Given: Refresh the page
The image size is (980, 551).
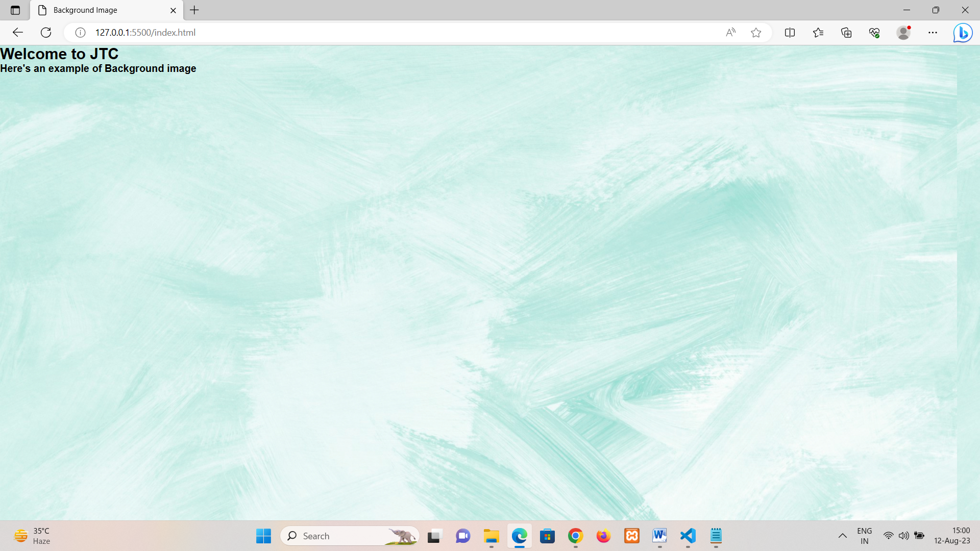Looking at the screenshot, I should (46, 33).
